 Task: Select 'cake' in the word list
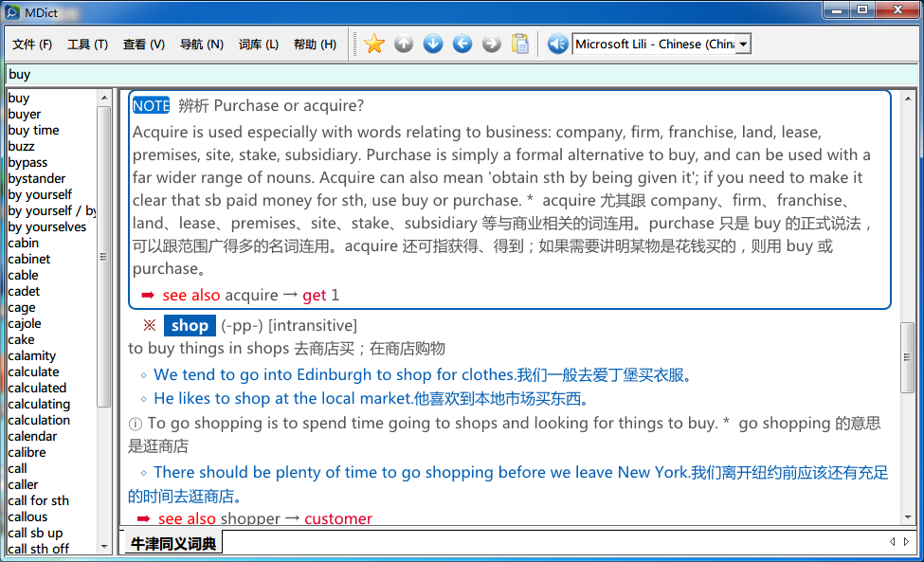tap(21, 339)
